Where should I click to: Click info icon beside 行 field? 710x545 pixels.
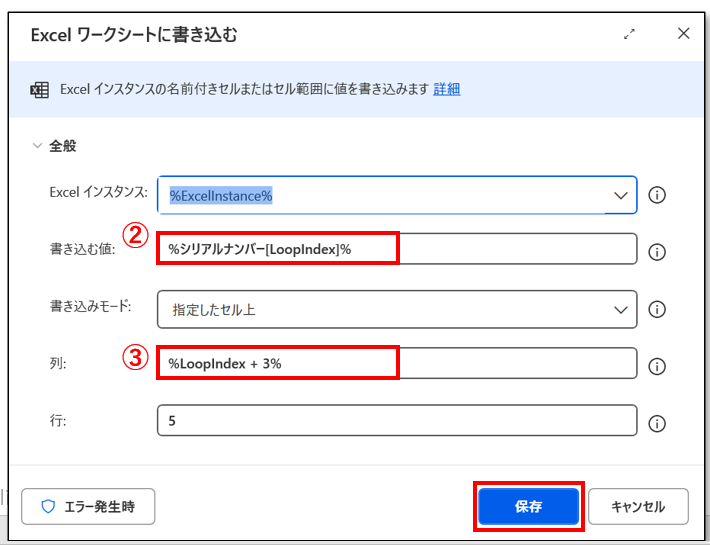pyautogui.click(x=657, y=423)
